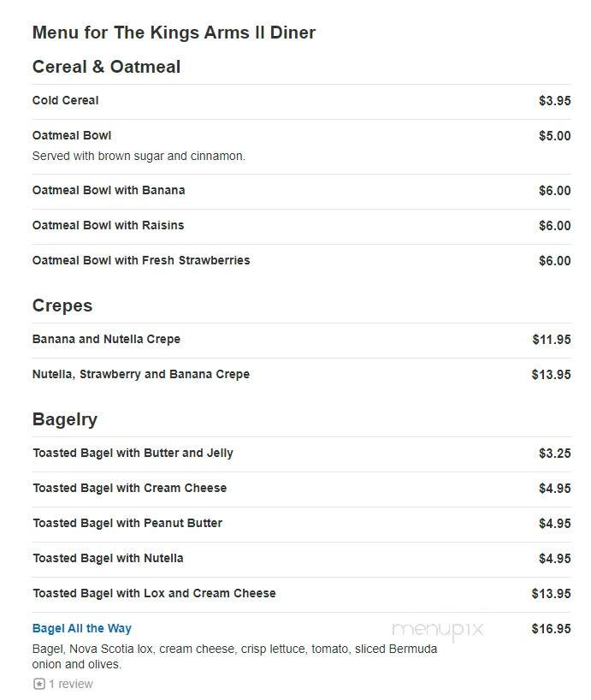Open the Bagel All the Way link
This screenshot has height=700, width=591.
point(81,629)
